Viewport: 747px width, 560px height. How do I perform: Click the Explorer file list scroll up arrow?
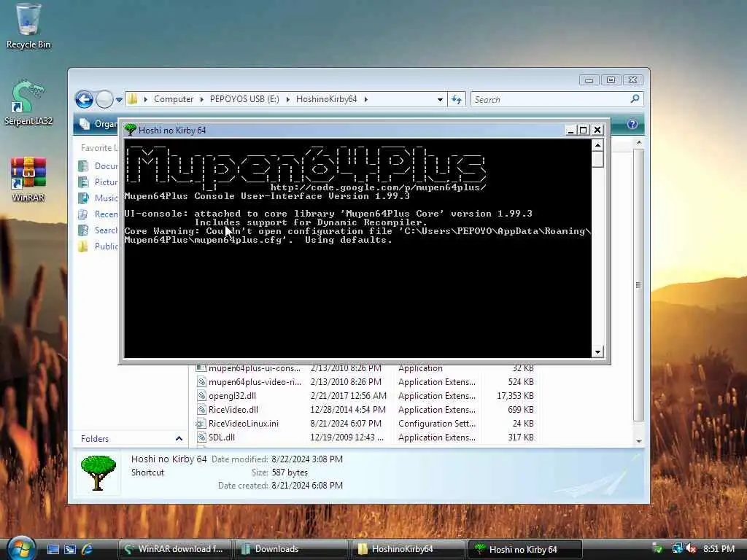click(x=639, y=142)
